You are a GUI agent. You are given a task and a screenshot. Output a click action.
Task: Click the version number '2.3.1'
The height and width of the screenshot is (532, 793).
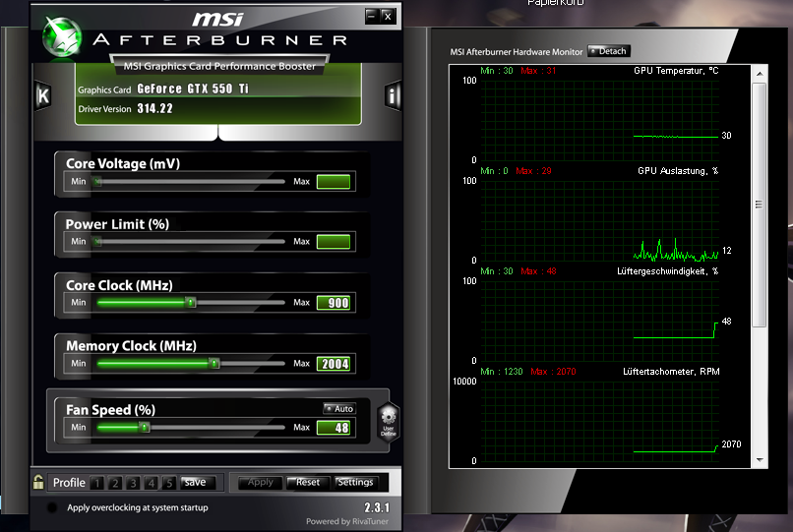(377, 507)
